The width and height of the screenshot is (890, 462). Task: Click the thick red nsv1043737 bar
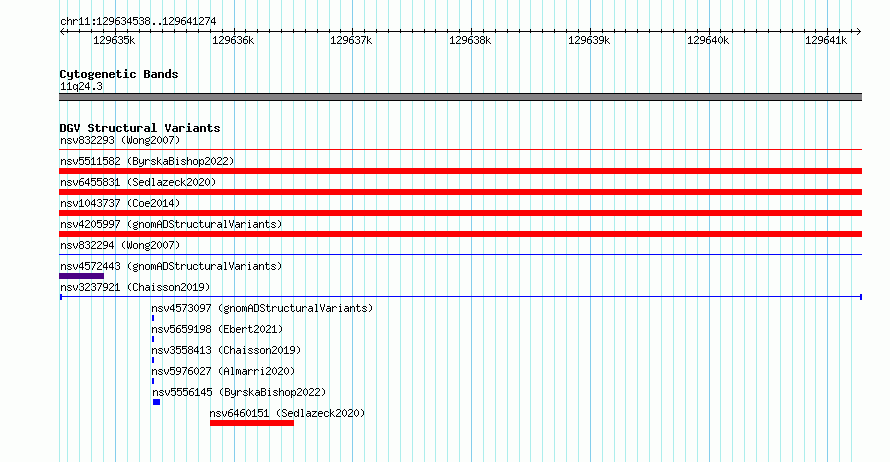460,213
